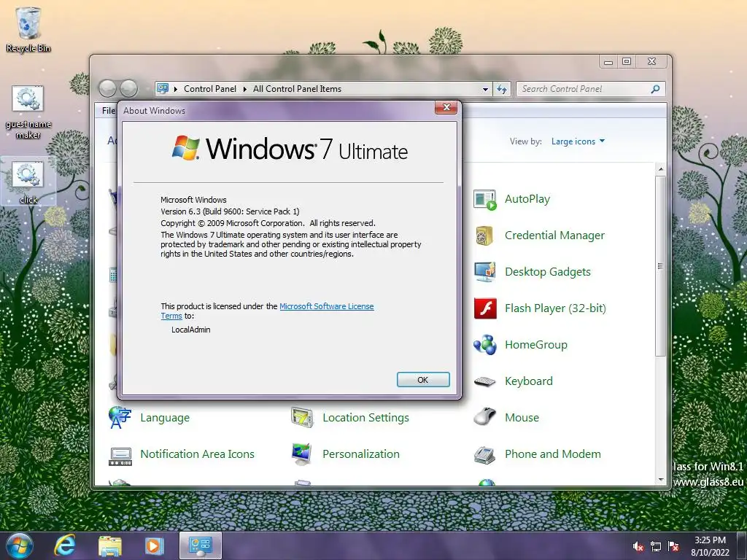The width and height of the screenshot is (747, 560).
Task: Click the 'View by:' label
Action: coord(525,141)
